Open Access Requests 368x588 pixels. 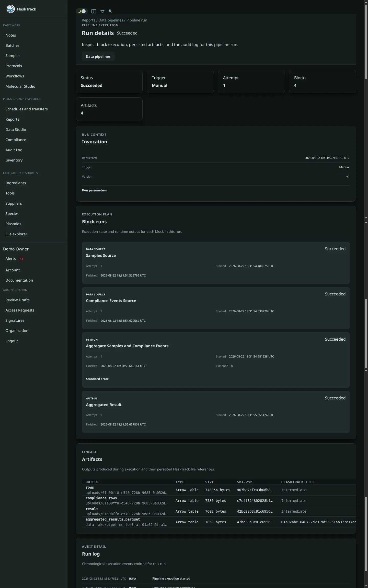point(20,310)
